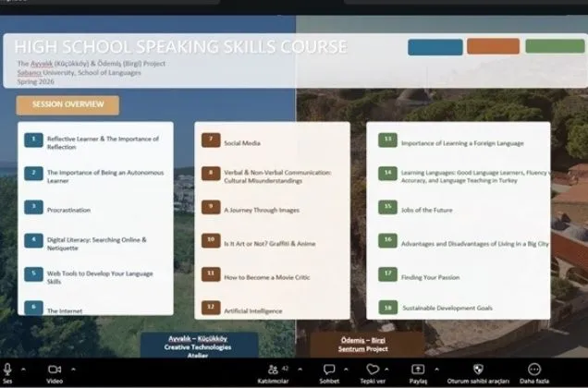The height and width of the screenshot is (388, 588).
Task: Click the 'Procrastination' session title
Action: pos(68,210)
